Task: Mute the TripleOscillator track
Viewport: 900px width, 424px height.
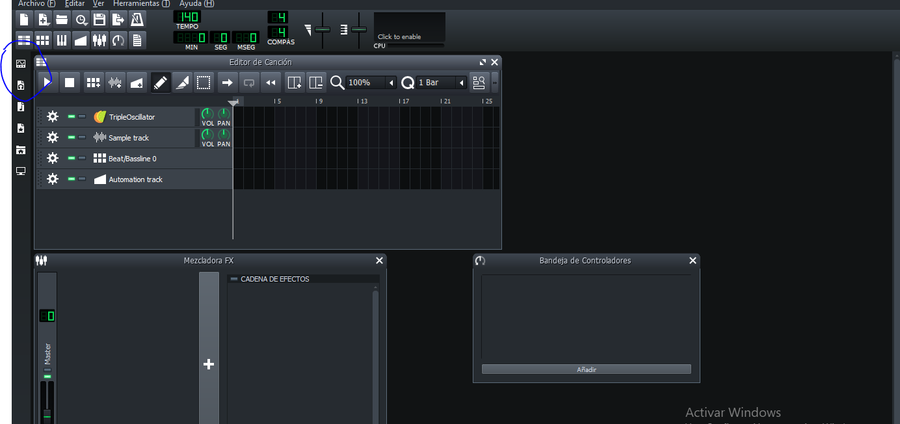Action: coord(72,116)
